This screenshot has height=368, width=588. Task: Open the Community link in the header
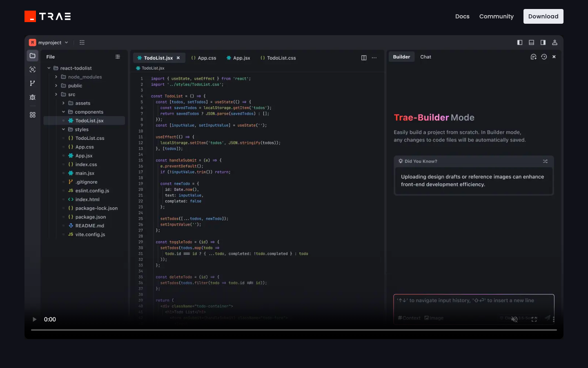pos(497,16)
